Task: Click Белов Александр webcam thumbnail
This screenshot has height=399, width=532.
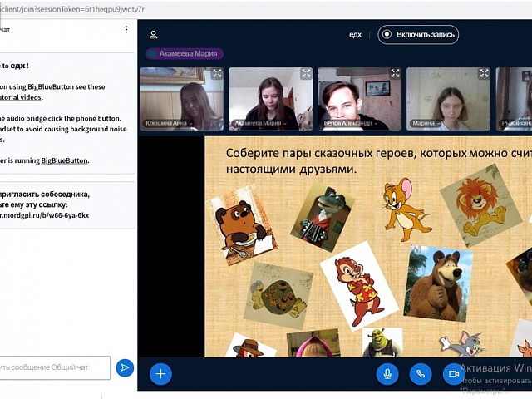Action: tap(359, 99)
